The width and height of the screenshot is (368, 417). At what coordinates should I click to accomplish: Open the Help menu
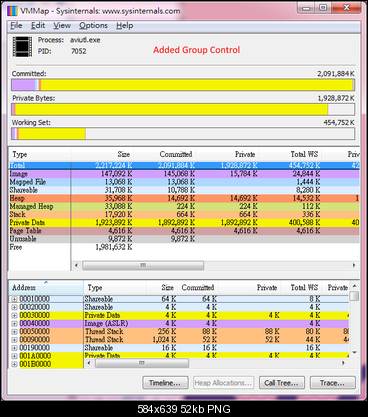[125, 26]
